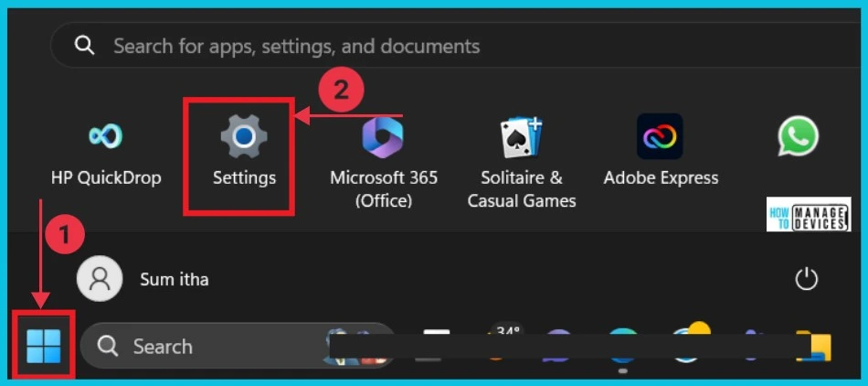The width and height of the screenshot is (868, 386).
Task: Launch Microsoft 365 (Office) app
Action: click(383, 137)
